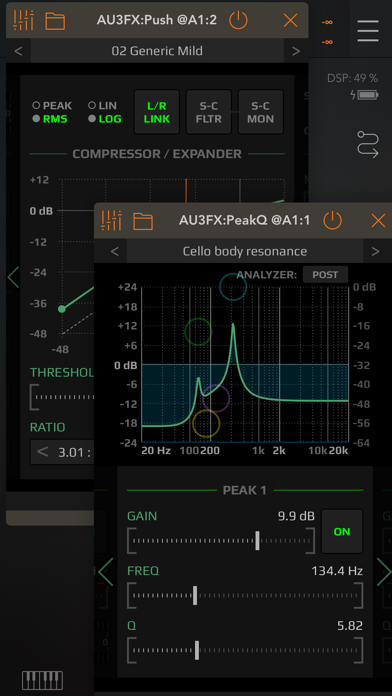Go to next preset after Generic Mild

296,51
